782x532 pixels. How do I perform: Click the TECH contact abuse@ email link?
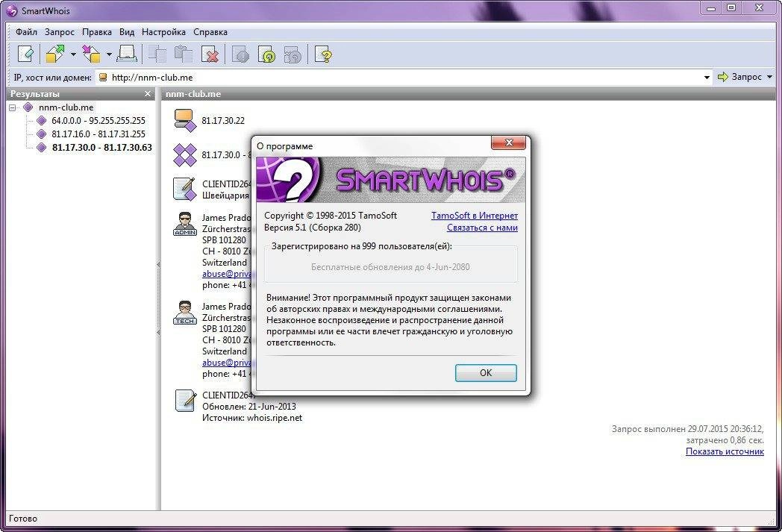pos(227,363)
